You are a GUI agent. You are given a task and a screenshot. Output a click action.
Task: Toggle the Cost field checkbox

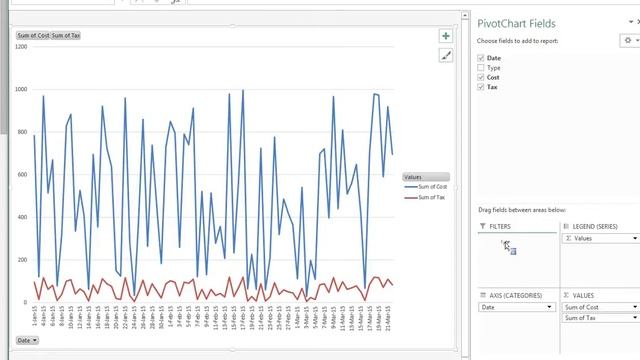[481, 77]
